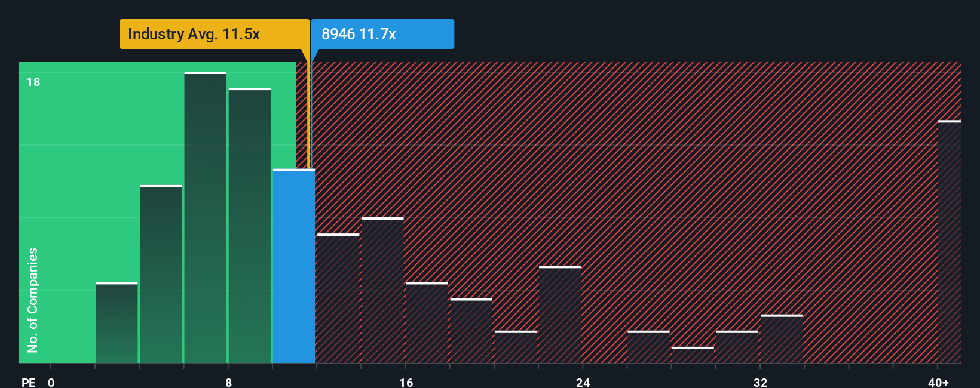Select the bar immediately right of PE 8
The height and width of the screenshot is (388, 980).
point(250,226)
